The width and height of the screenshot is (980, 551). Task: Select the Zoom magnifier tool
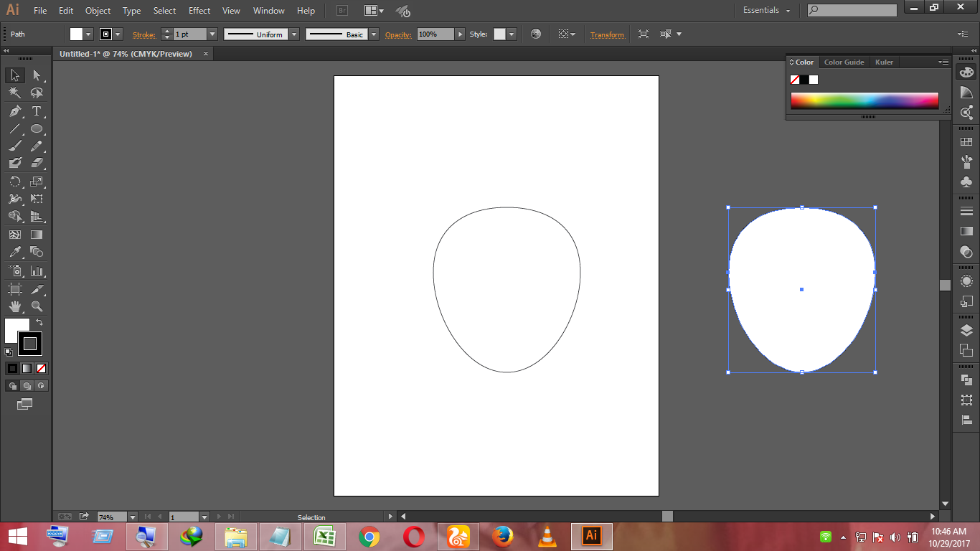click(37, 306)
